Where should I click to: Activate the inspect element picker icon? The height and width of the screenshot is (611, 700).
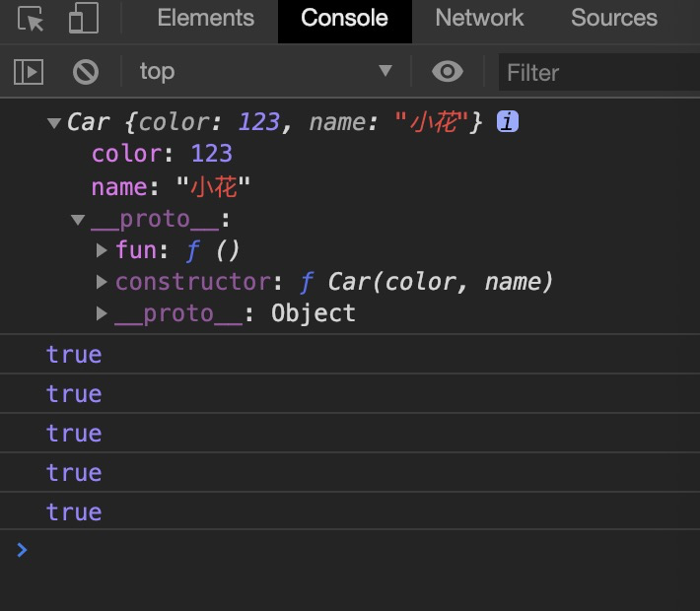pyautogui.click(x=32, y=20)
